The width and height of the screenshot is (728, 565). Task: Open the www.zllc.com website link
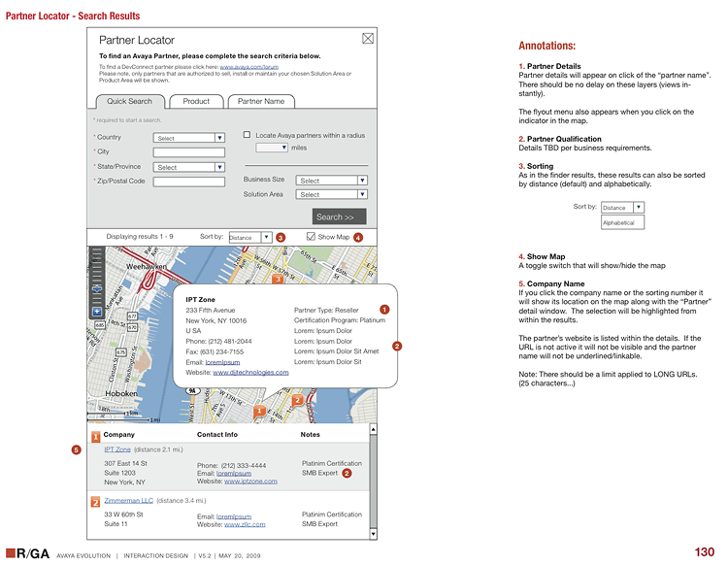click(245, 524)
